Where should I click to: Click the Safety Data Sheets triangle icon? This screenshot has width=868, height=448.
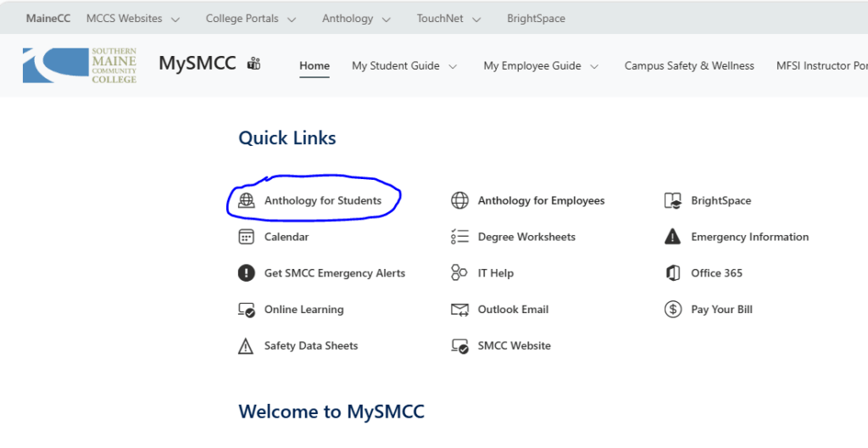tap(246, 346)
